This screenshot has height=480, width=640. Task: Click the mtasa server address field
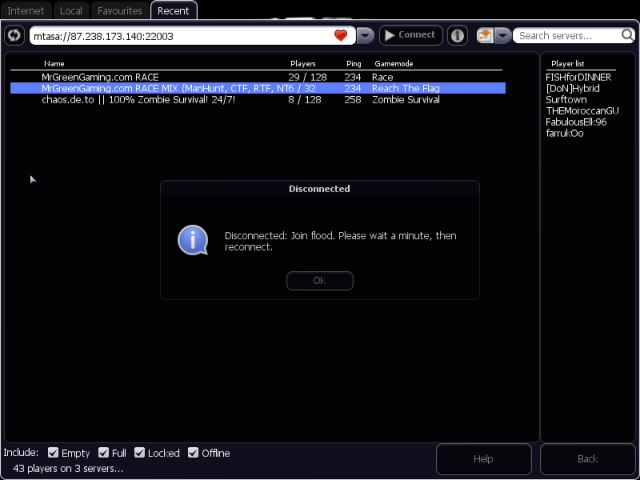coord(180,35)
